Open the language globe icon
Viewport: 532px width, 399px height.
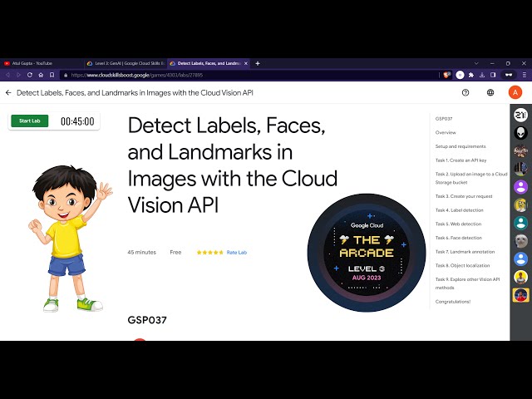(x=490, y=92)
